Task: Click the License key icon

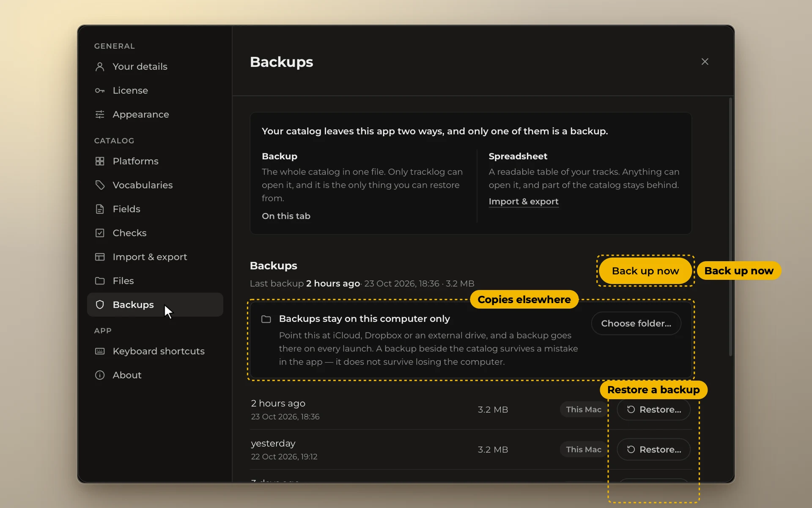Action: (100, 91)
